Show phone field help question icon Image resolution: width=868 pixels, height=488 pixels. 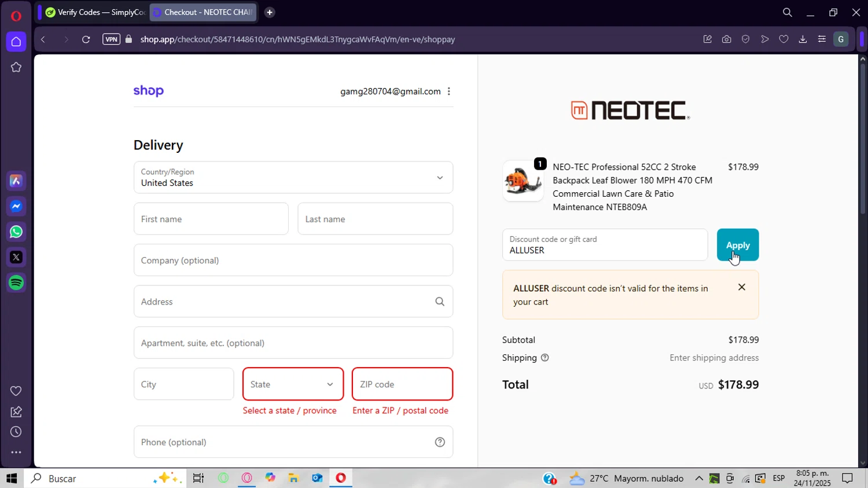click(440, 442)
